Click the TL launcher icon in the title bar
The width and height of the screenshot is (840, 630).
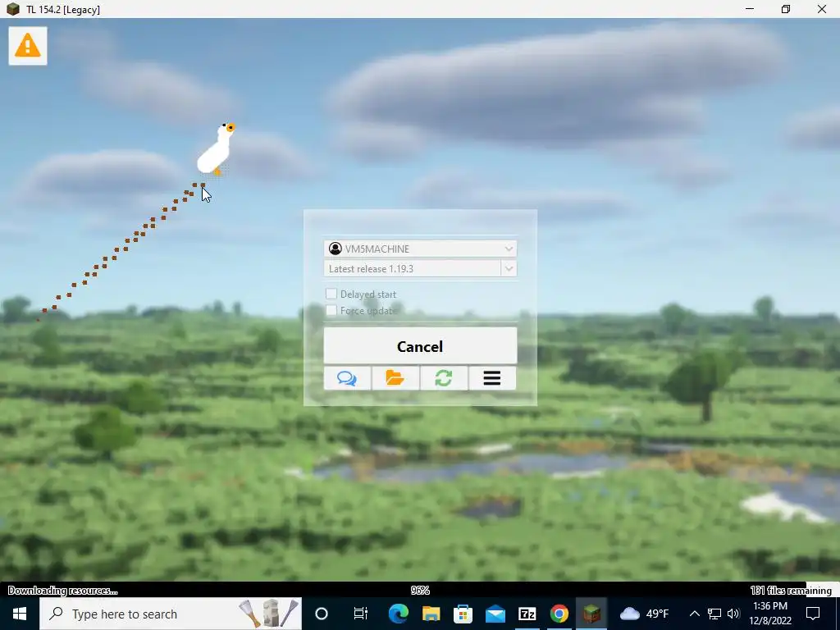(13, 9)
